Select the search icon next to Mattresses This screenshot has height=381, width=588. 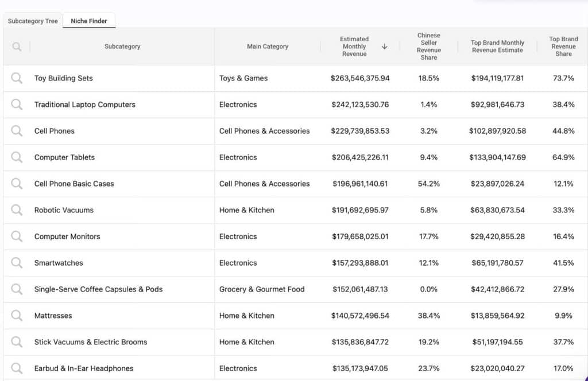pyautogui.click(x=16, y=316)
